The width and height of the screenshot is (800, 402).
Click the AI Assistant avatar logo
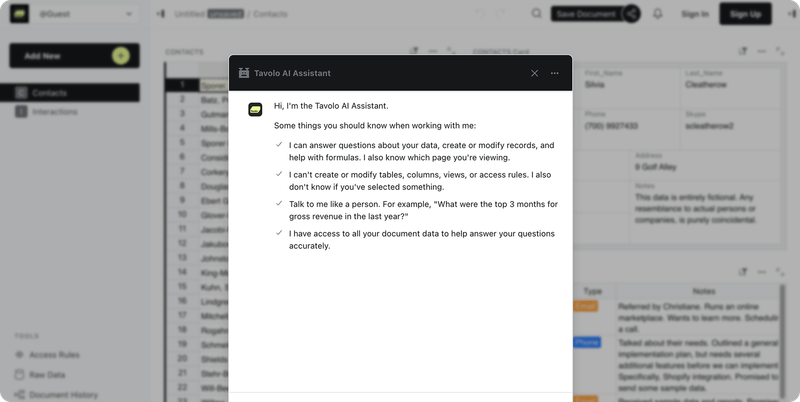pyautogui.click(x=255, y=109)
